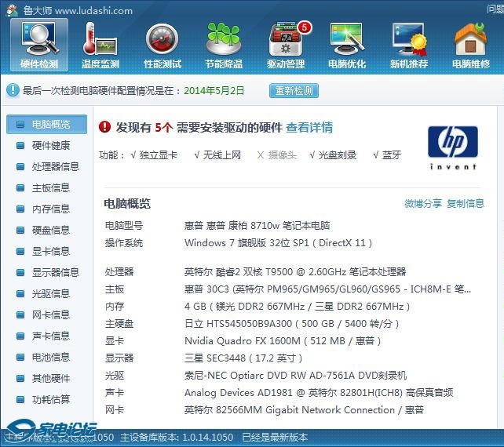Select 功耗估算 in sidebar
The height and width of the screenshot is (447, 504).
pos(50,399)
